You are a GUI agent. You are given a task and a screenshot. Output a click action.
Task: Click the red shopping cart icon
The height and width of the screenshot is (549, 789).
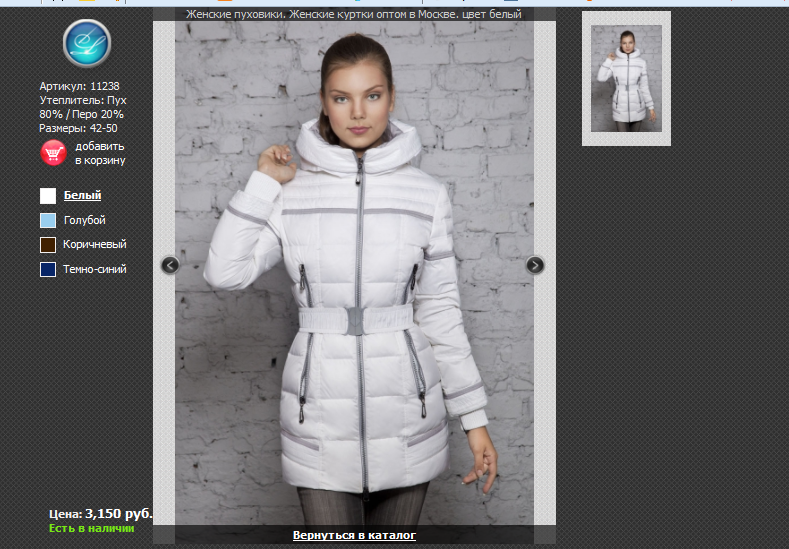point(53,153)
